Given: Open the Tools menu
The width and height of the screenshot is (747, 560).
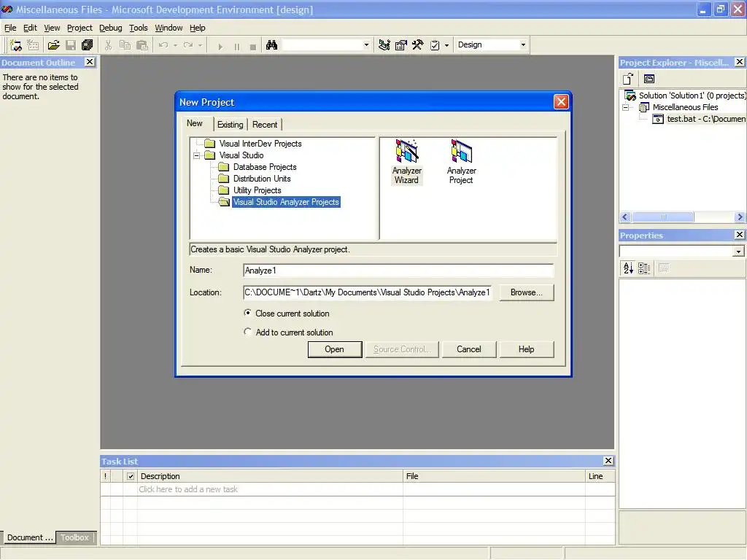Looking at the screenshot, I should [139, 28].
